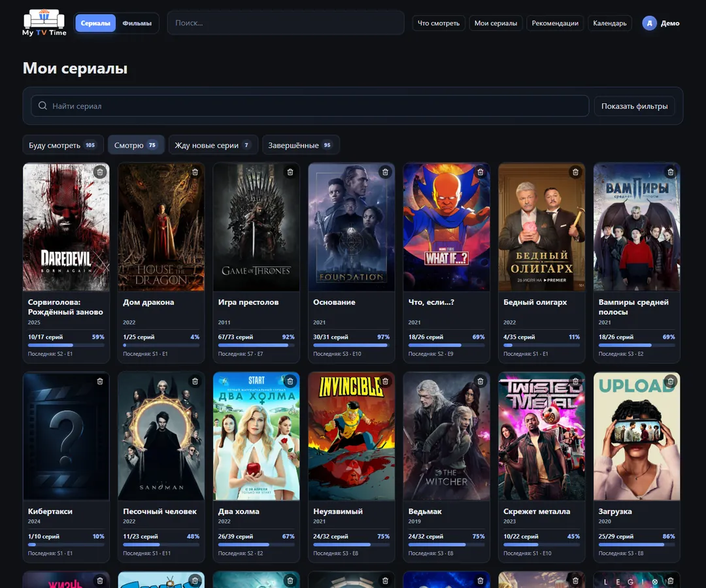
Task: Open Сорвиголова: Рождённый заново title link
Action: pyautogui.click(x=65, y=307)
